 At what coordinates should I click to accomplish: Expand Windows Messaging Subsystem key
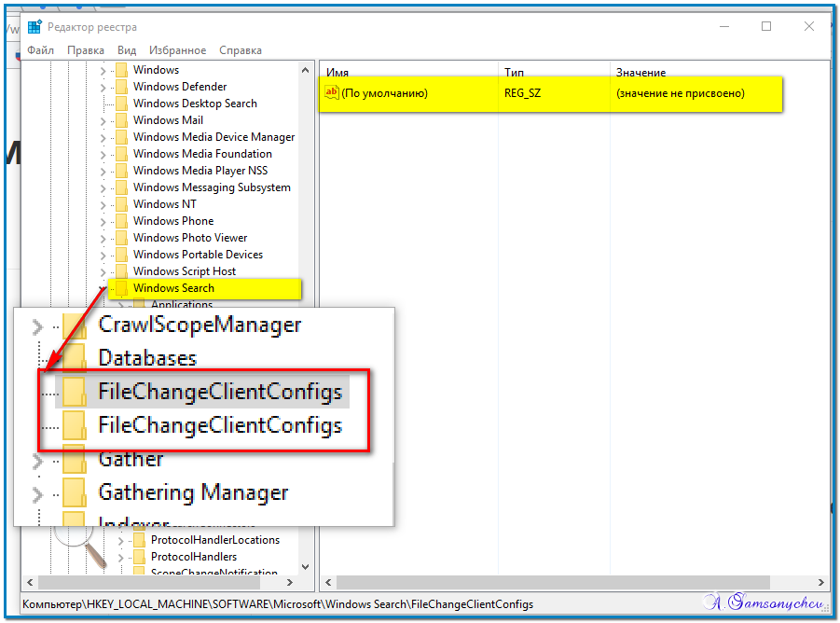click(x=103, y=187)
